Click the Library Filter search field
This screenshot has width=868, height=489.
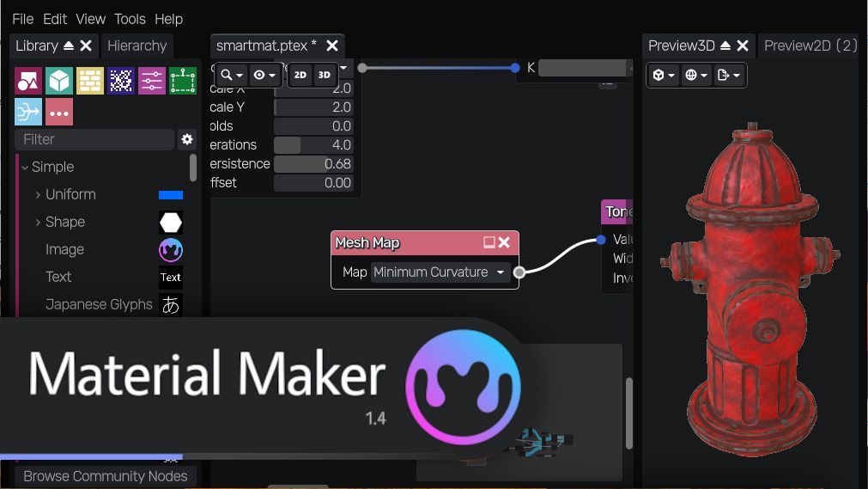coord(94,139)
